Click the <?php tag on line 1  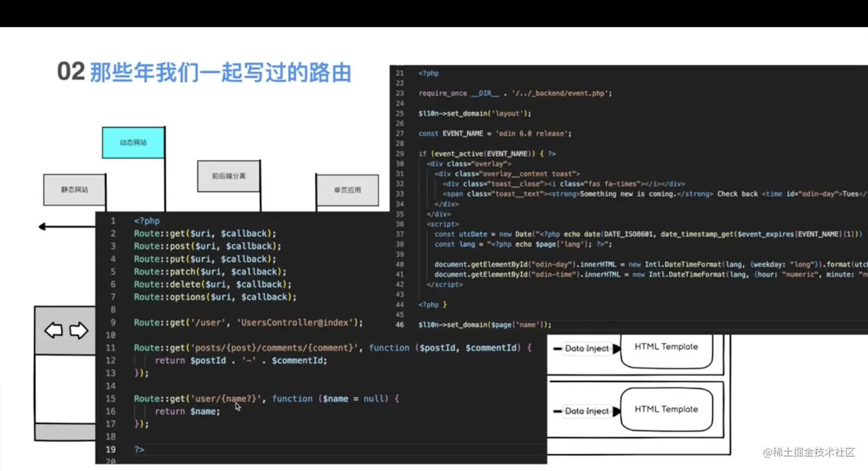[147, 221]
